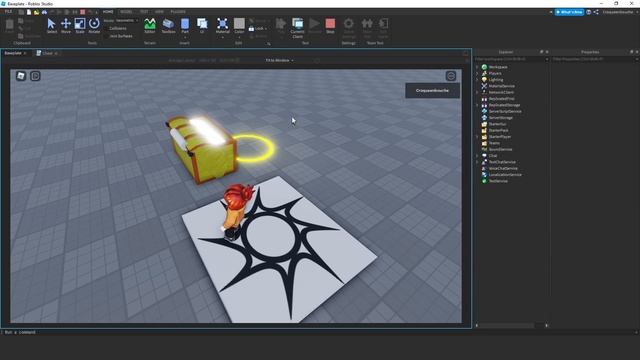Click the Croqueenbouche player list entry
The image size is (640, 360).
click(x=432, y=91)
